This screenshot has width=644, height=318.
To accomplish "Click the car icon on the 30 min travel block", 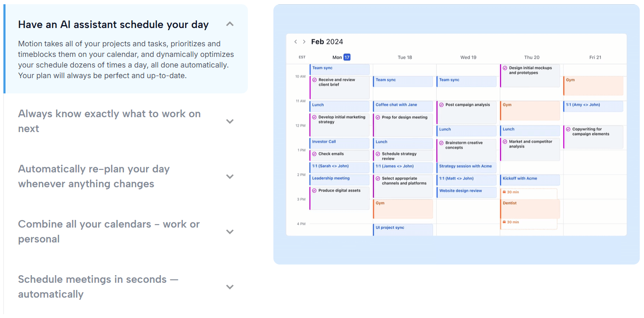I will pyautogui.click(x=505, y=192).
